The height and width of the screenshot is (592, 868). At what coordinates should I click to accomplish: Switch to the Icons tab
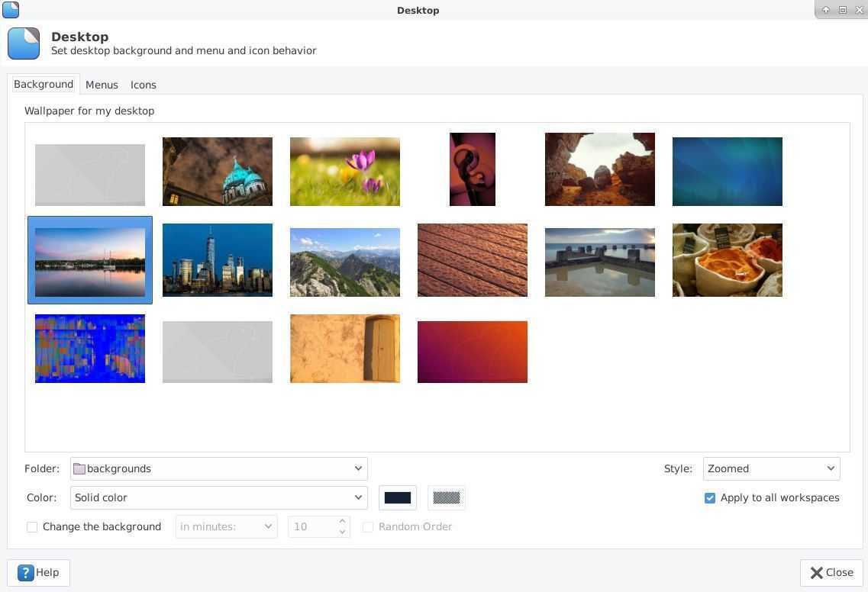click(143, 85)
